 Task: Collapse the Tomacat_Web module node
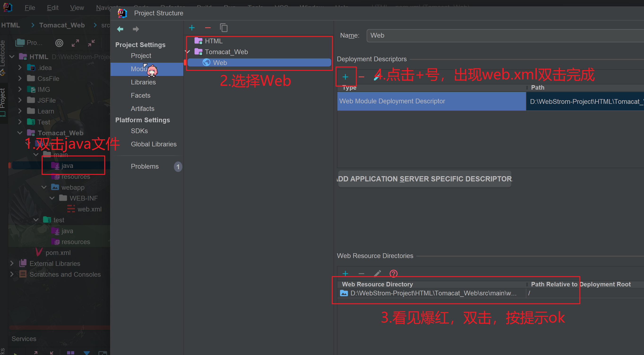tap(188, 52)
